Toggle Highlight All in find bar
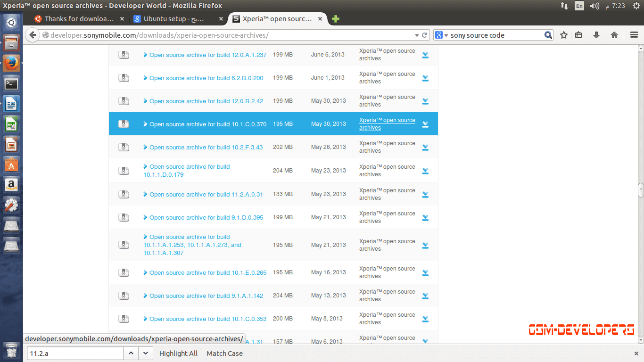 coord(178,353)
